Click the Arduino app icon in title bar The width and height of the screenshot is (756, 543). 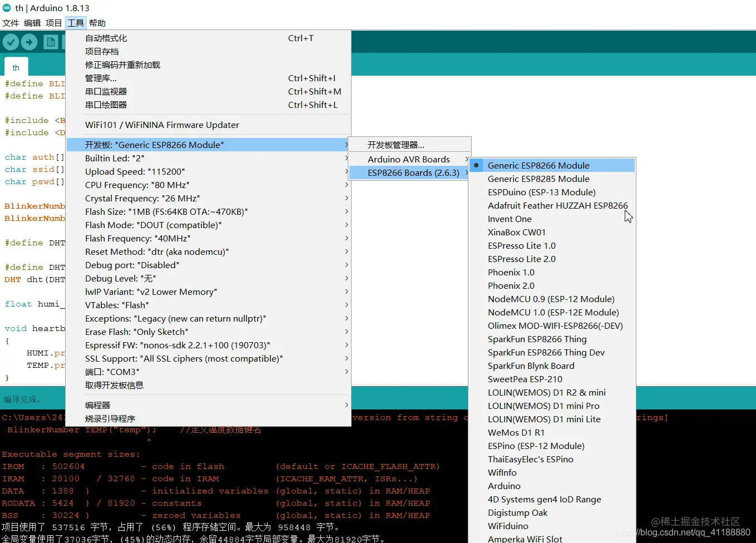(7, 8)
